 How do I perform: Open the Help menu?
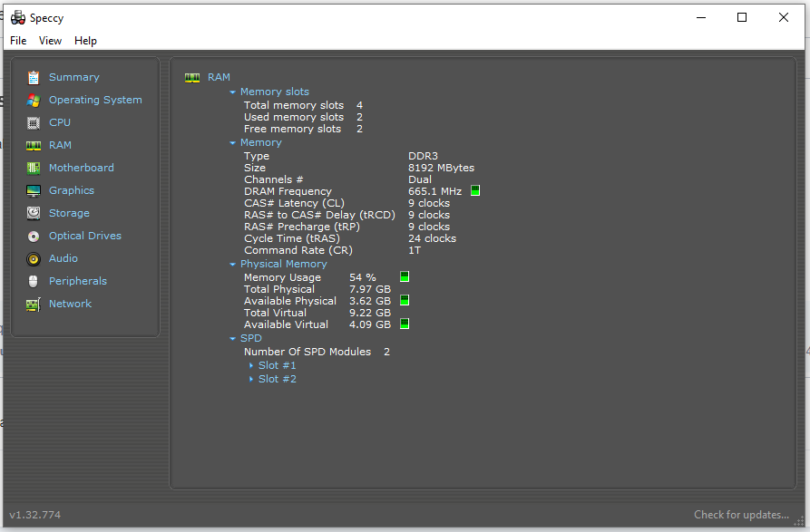click(85, 41)
